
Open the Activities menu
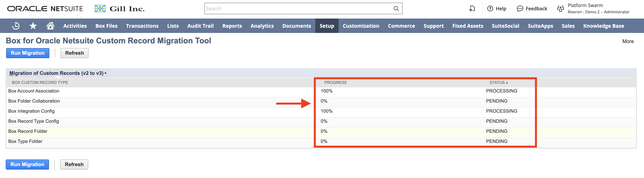(75, 26)
